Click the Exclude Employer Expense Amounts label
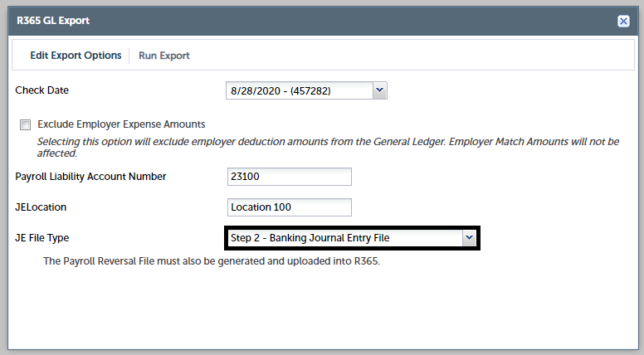 [x=121, y=124]
